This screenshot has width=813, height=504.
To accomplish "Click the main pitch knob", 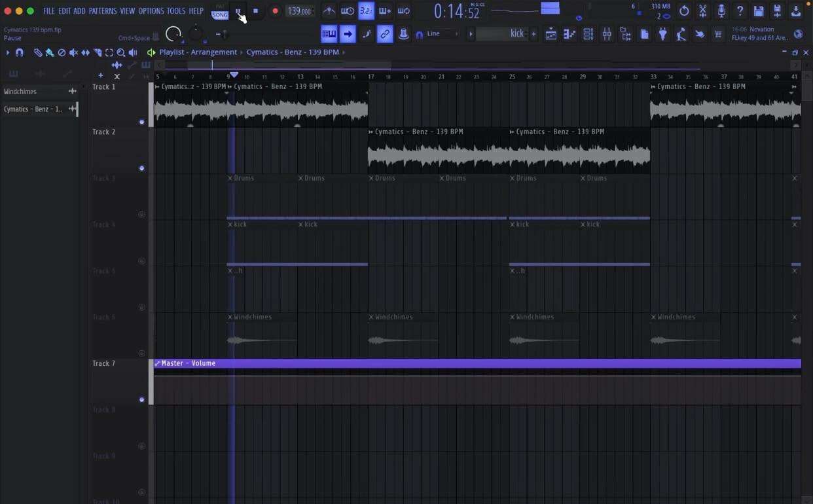I will coord(196,33).
